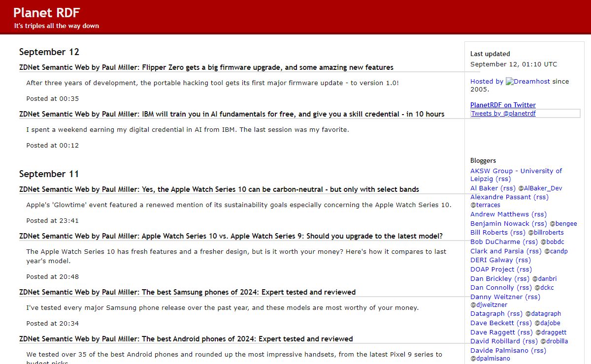This screenshot has height=364, width=591.
Task: Open Dan Brickley's blog link
Action: (491, 279)
